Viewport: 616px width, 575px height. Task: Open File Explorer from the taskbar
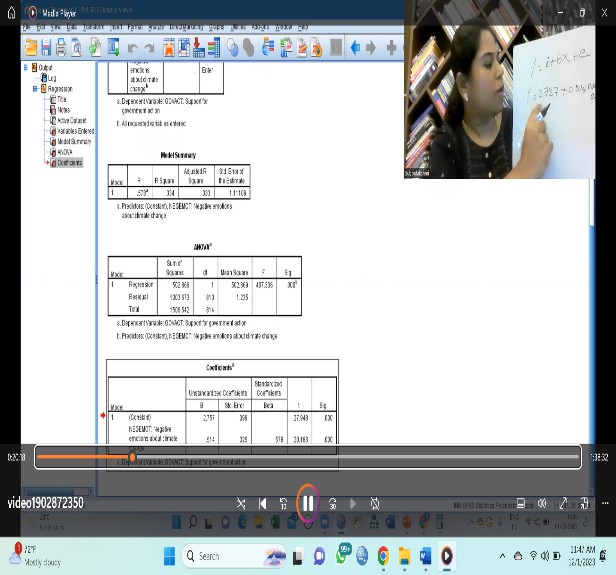pos(404,556)
